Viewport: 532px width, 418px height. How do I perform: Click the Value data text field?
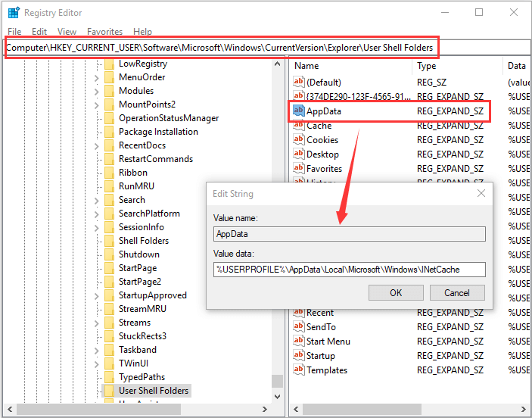pyautogui.click(x=350, y=270)
